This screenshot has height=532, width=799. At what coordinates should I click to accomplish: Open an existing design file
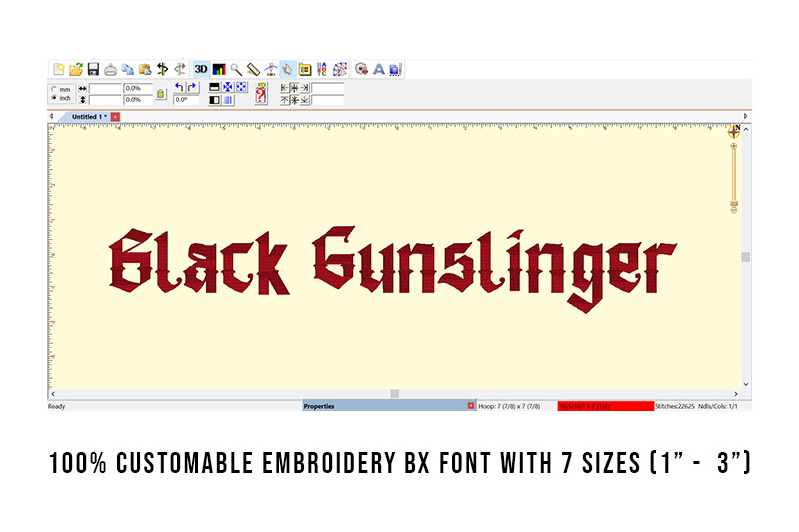76,69
